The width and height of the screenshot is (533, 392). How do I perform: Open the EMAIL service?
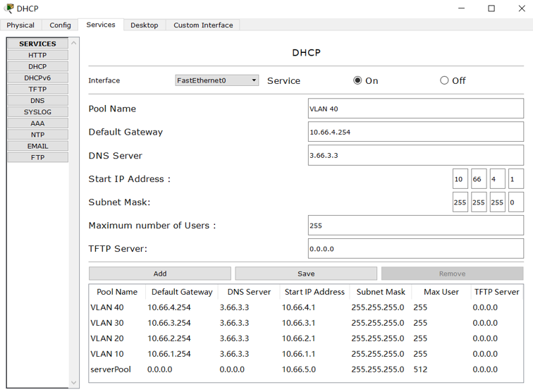click(x=38, y=146)
